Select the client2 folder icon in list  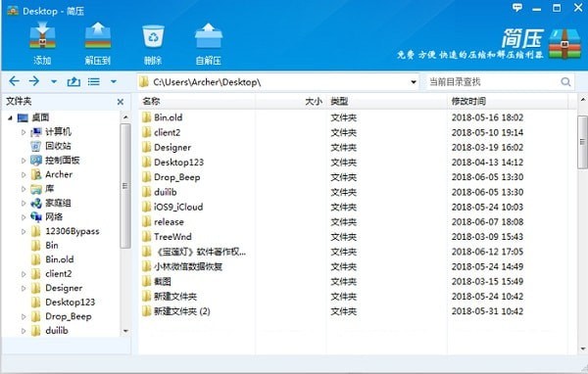click(146, 132)
